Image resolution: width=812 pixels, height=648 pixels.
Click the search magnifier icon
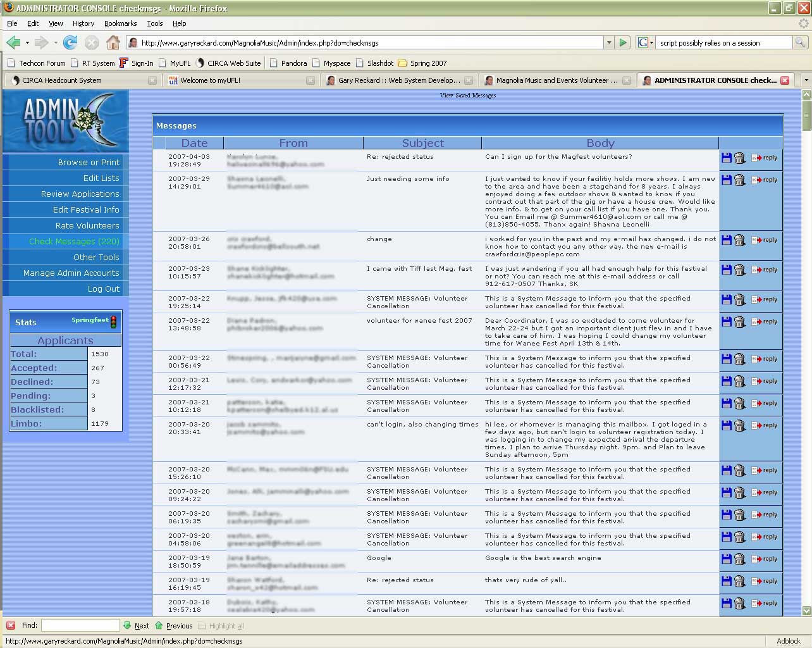pyautogui.click(x=800, y=42)
